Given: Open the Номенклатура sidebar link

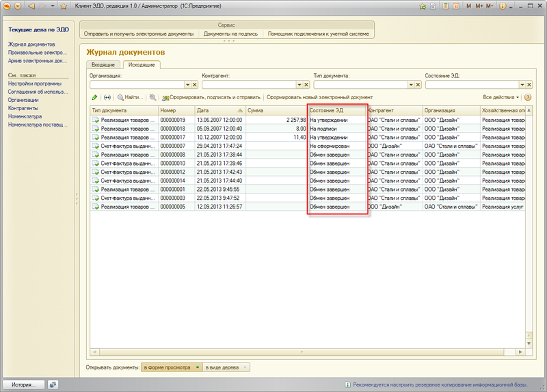Looking at the screenshot, I should tap(25, 116).
